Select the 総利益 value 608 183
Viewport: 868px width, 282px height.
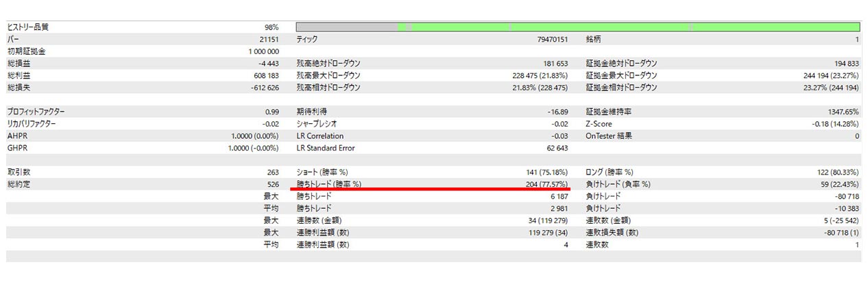tap(265, 75)
